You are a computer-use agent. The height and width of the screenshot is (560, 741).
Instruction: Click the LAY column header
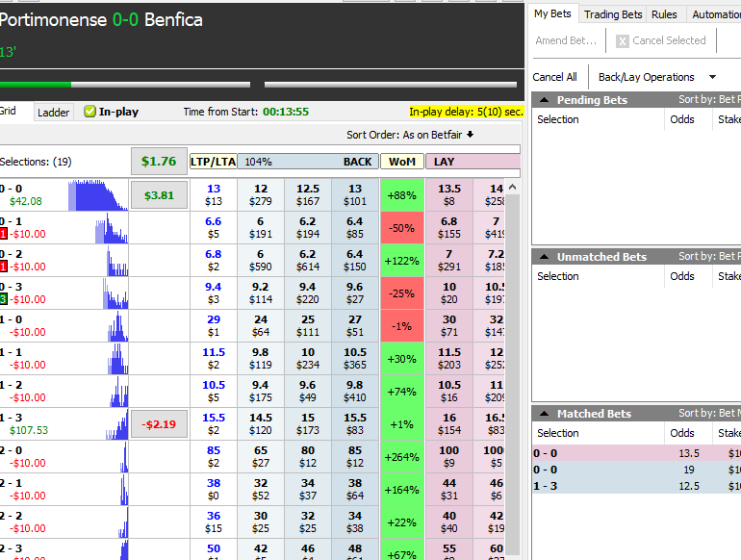(473, 162)
